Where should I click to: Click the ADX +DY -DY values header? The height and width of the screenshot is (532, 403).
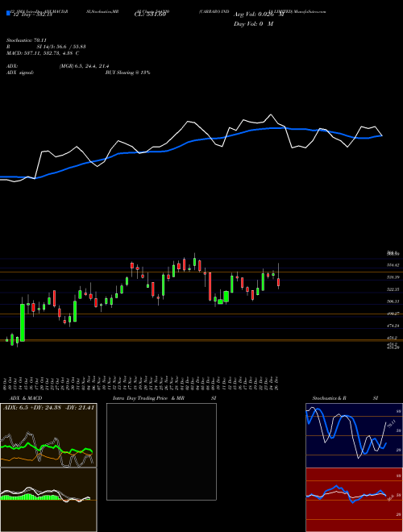pos(48,408)
